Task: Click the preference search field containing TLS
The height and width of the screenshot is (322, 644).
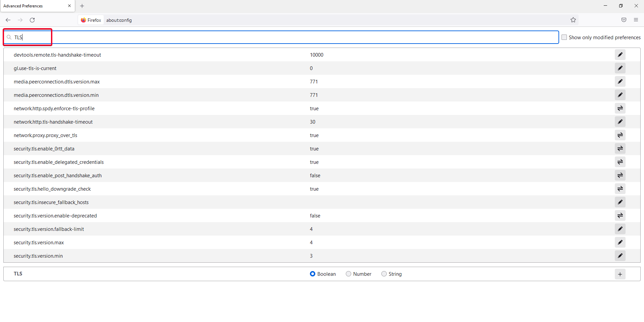Action: pyautogui.click(x=268, y=37)
